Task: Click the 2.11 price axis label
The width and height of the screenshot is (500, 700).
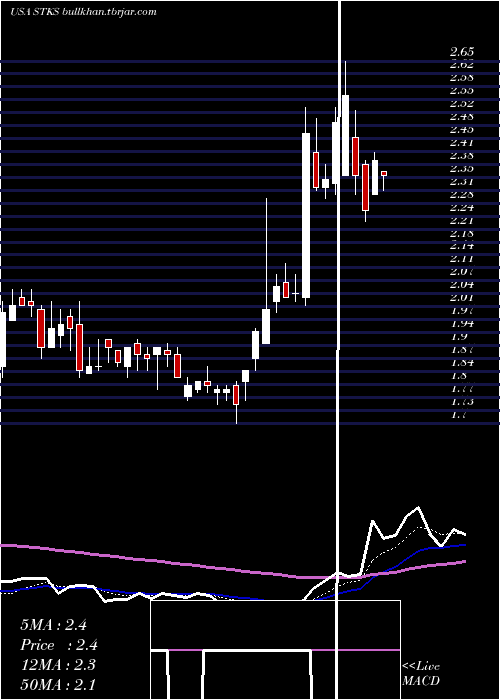Action: coord(462,258)
